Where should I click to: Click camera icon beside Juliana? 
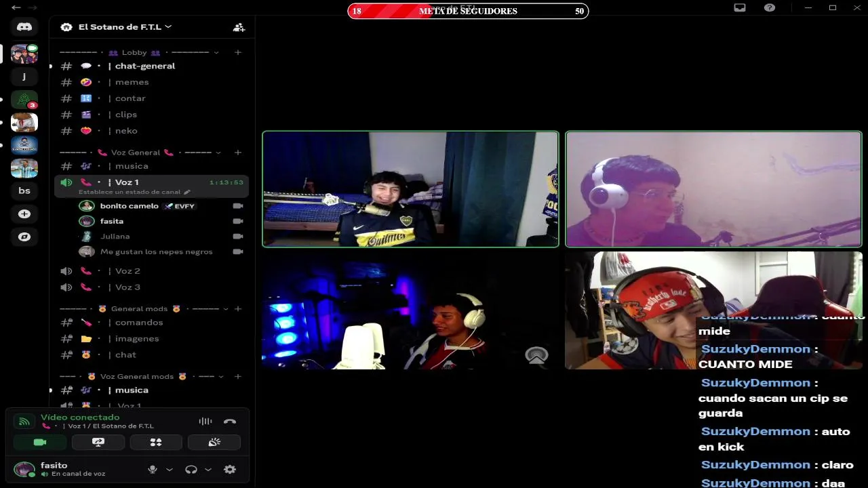[x=237, y=237]
